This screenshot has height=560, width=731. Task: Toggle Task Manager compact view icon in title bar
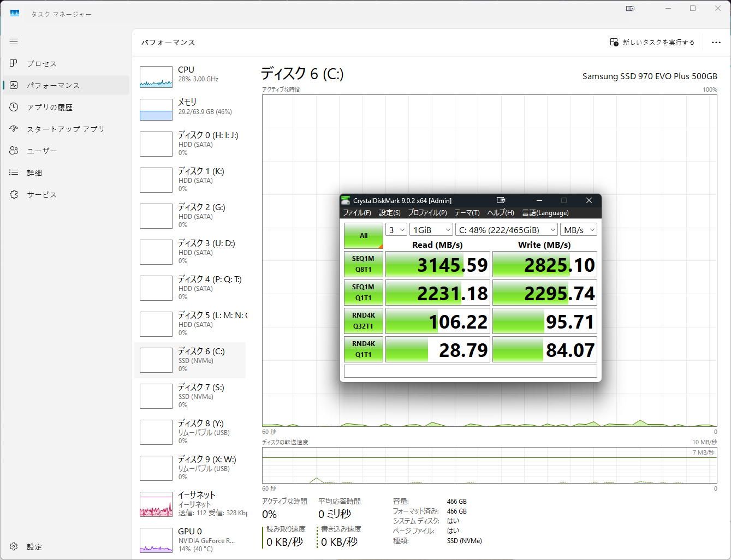click(630, 8)
